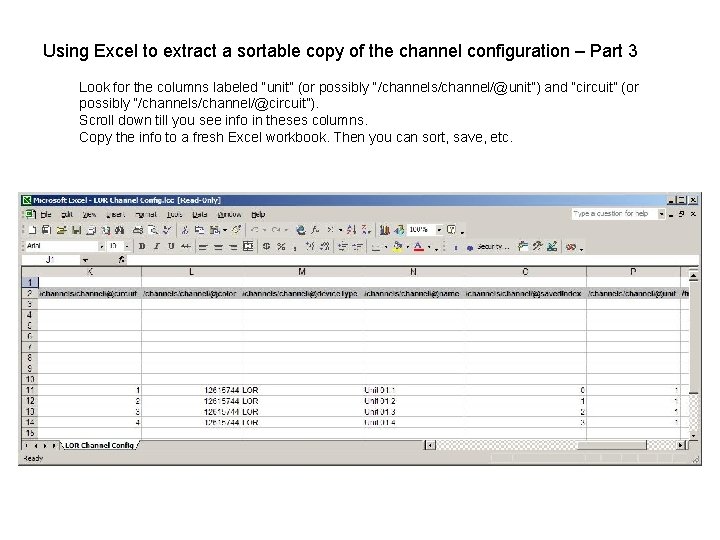Open the Paste options dropdown arrow
This screenshot has height=540, width=720.
[x=225, y=230]
